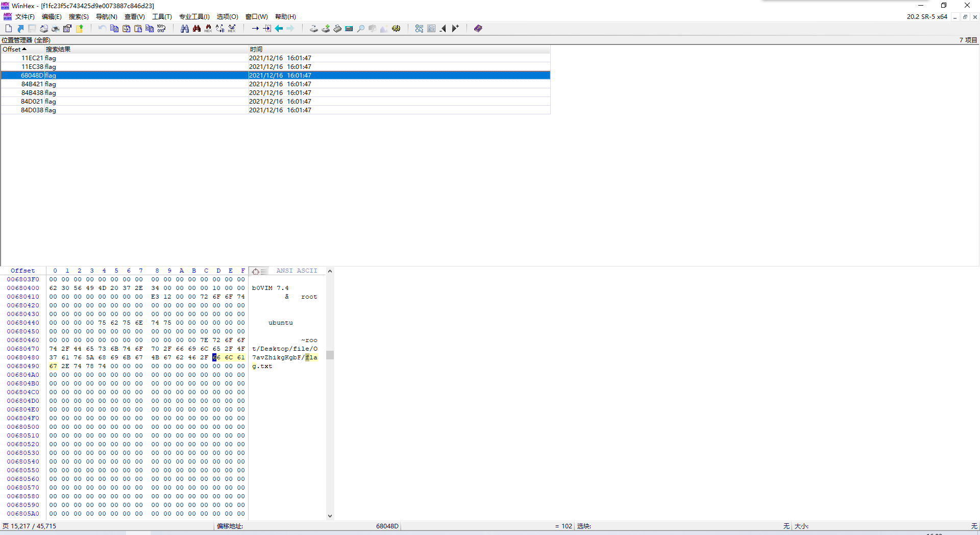980x535 pixels.
Task: Select the highlighted result at offset 68048D
Action: tap(276, 76)
